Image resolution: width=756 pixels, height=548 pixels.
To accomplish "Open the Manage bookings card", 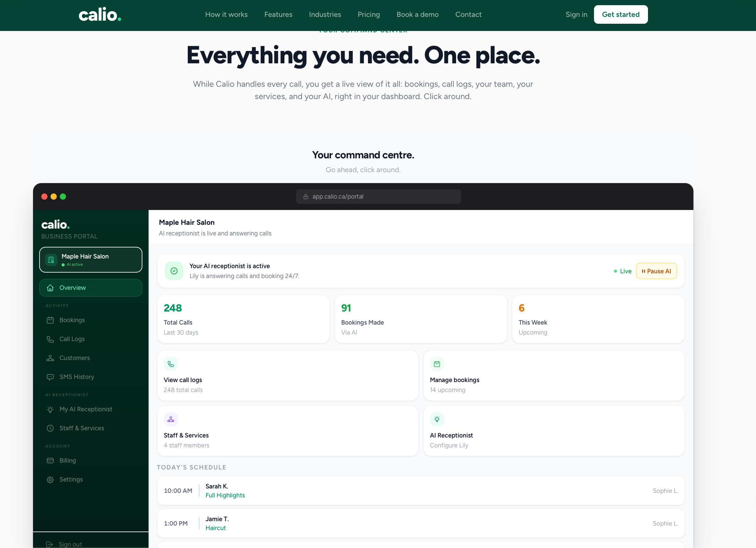I will click(x=554, y=376).
